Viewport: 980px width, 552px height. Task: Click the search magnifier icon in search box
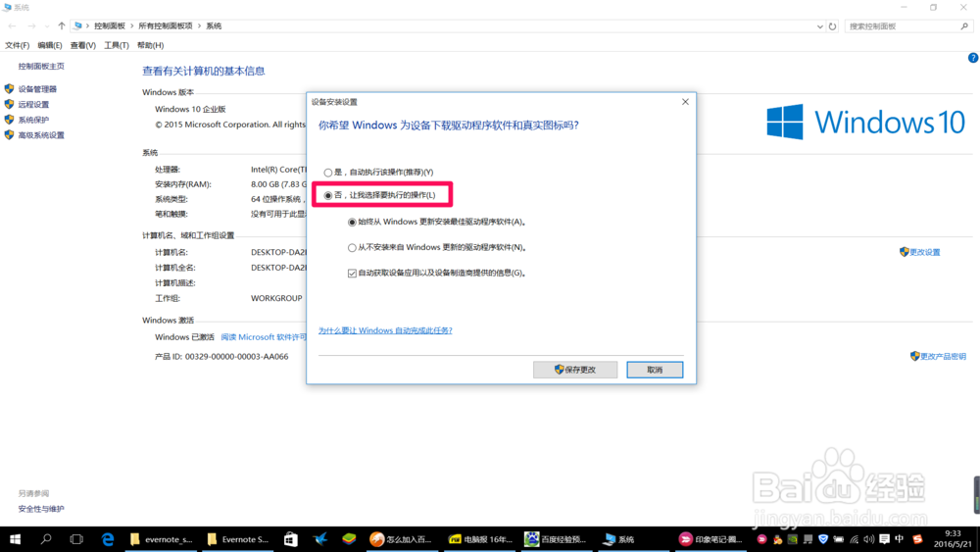(964, 26)
